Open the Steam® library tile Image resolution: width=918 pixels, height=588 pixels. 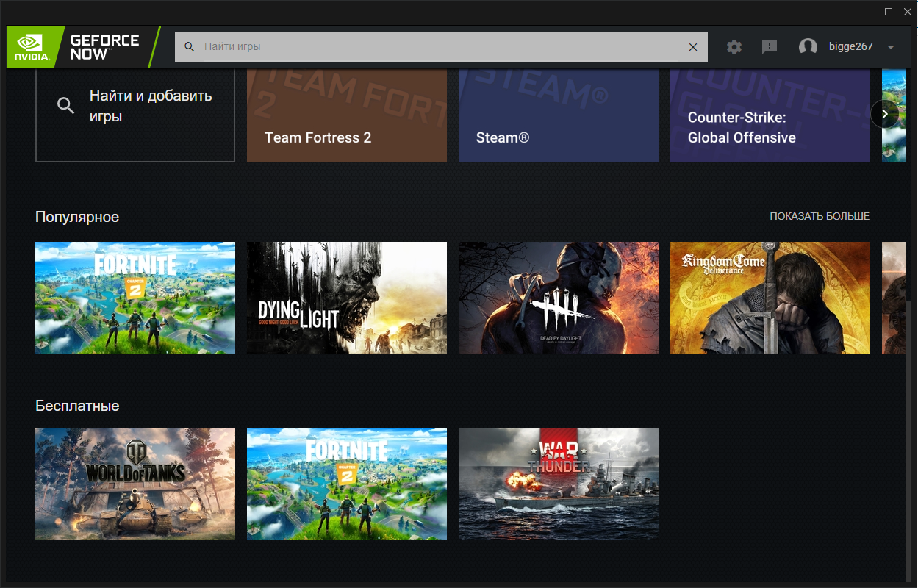point(559,115)
